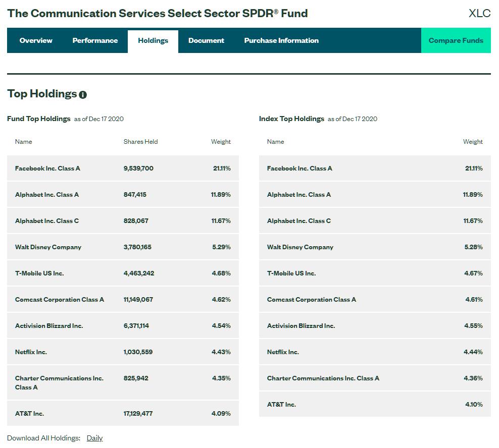The height and width of the screenshot is (448, 499).
Task: Click the Top Holdings info icon
Action: (83, 95)
